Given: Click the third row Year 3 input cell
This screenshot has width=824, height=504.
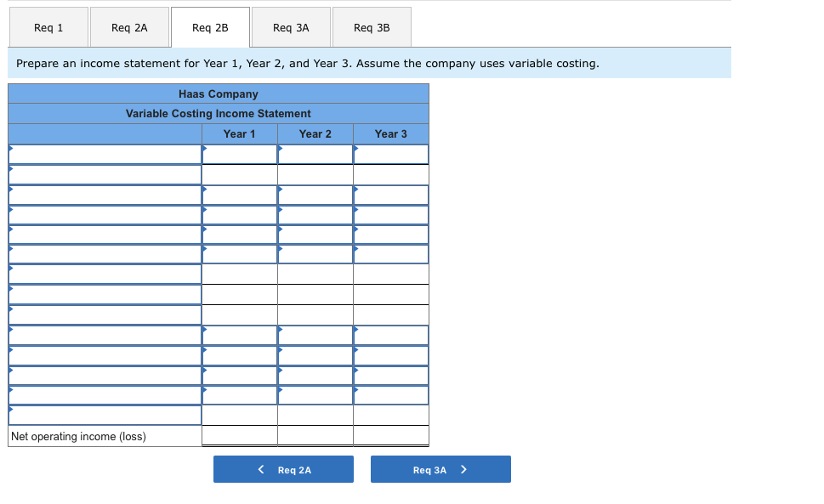Looking at the screenshot, I should [x=391, y=195].
